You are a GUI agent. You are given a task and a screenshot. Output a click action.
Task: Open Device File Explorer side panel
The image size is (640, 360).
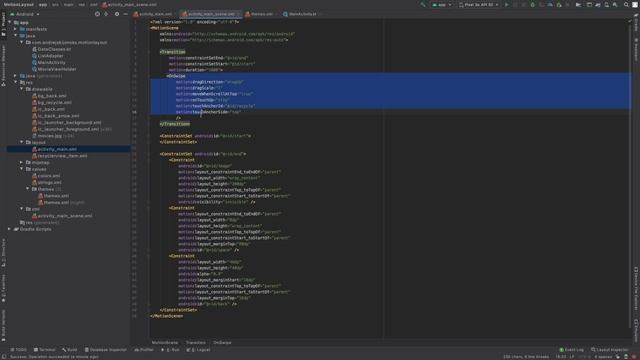[x=636, y=289]
